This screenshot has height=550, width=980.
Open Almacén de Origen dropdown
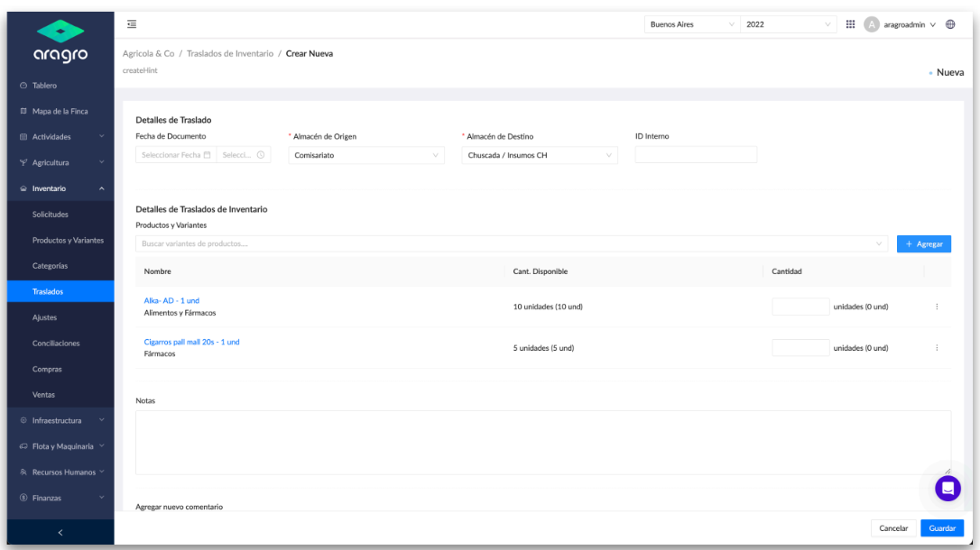[x=366, y=155]
